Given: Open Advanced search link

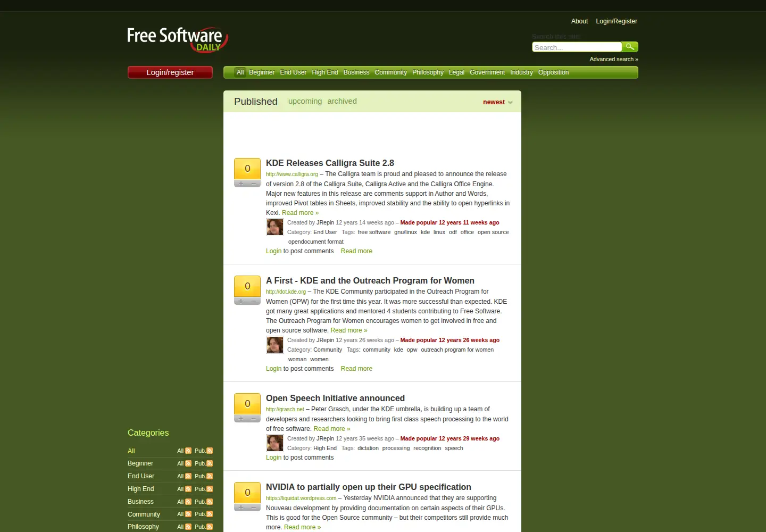Looking at the screenshot, I should [x=614, y=59].
